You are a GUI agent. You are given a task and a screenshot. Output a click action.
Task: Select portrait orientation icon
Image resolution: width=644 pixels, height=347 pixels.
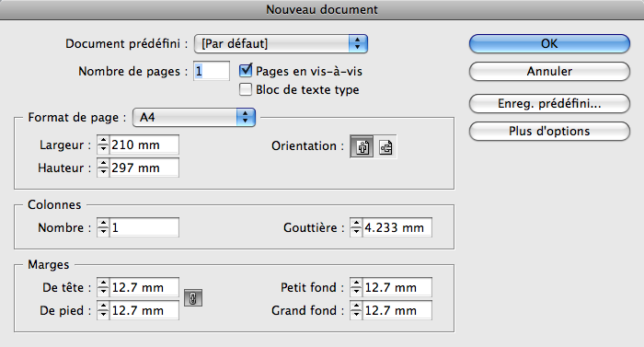[362, 146]
